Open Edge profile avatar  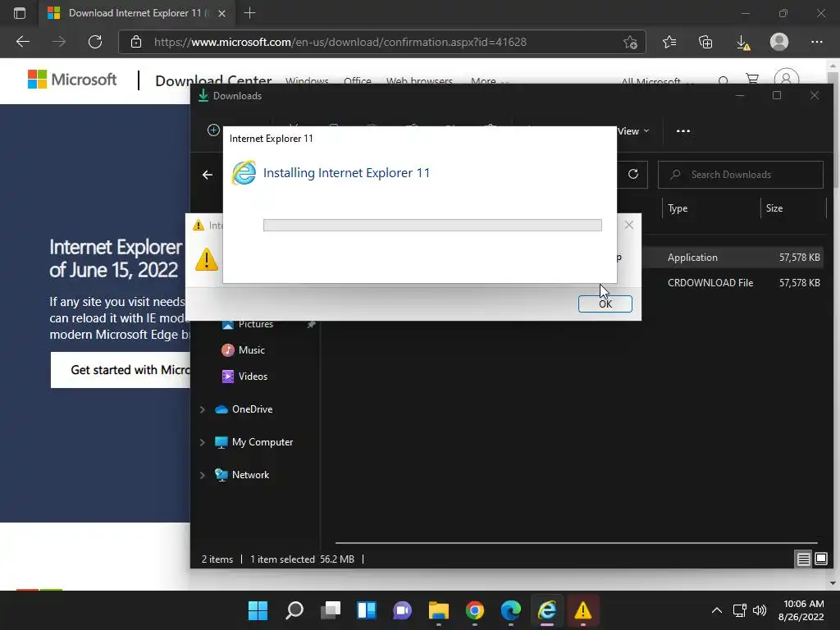tap(779, 42)
